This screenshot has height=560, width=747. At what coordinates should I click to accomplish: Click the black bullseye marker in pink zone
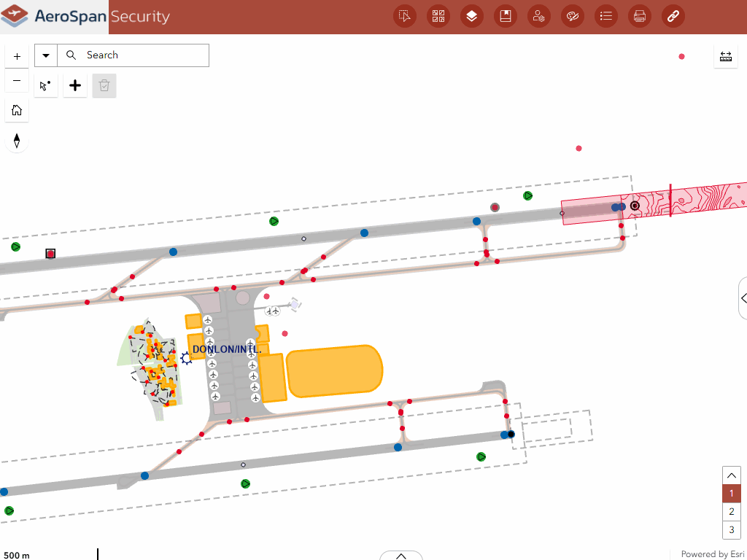[x=635, y=206]
